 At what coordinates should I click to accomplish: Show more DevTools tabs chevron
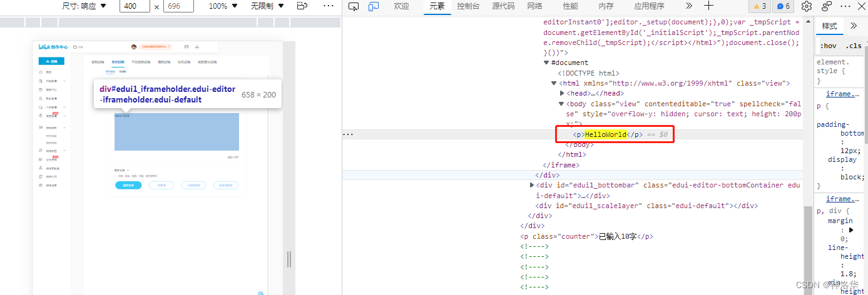[x=688, y=6]
